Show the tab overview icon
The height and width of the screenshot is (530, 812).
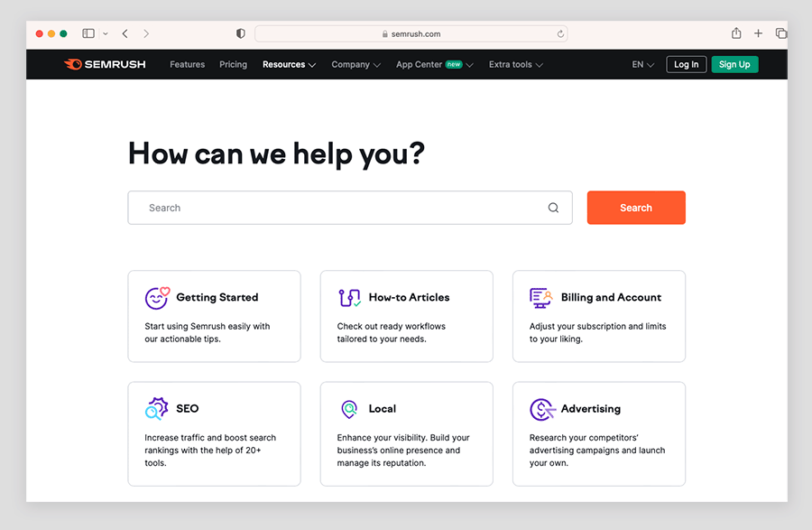click(x=781, y=33)
